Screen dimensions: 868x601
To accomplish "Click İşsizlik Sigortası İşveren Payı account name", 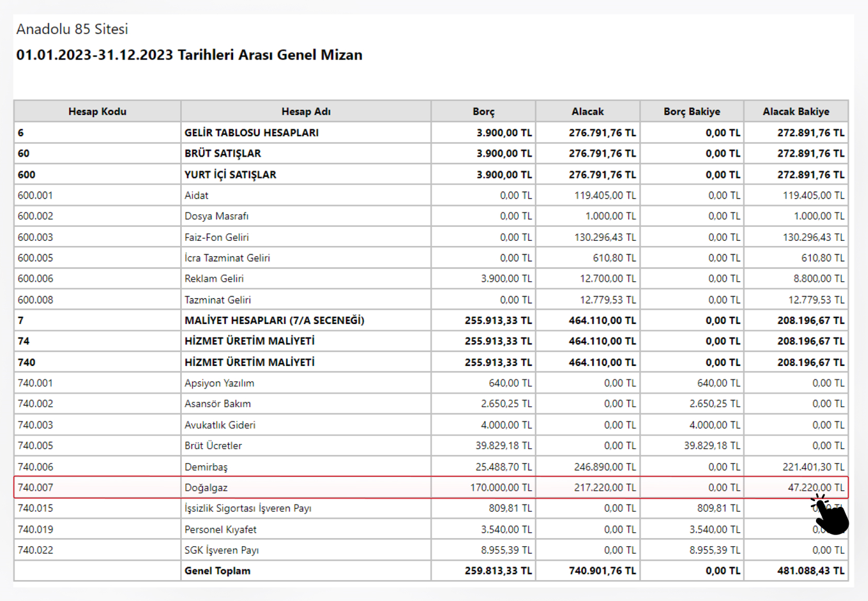I will [x=248, y=509].
